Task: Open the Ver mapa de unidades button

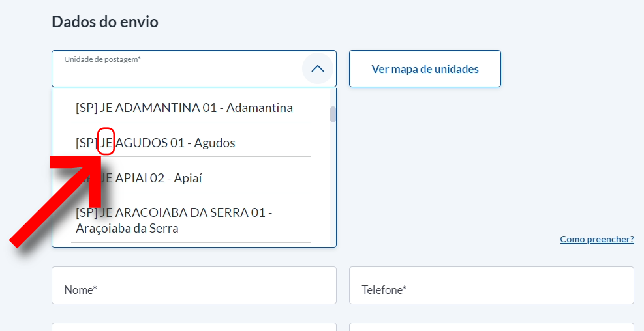Action: click(425, 69)
